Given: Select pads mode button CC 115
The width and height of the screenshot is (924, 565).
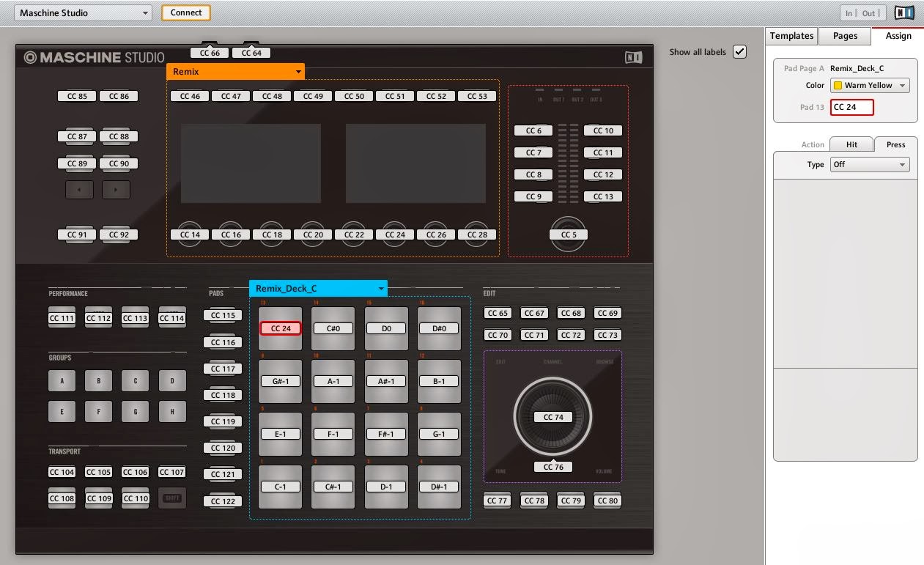Looking at the screenshot, I should tap(223, 316).
